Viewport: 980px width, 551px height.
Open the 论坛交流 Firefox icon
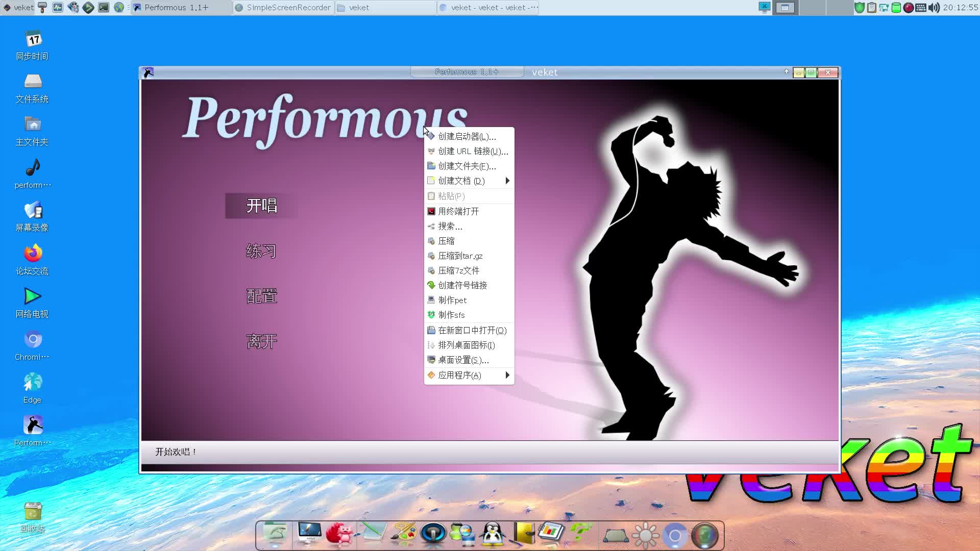pyautogui.click(x=32, y=260)
